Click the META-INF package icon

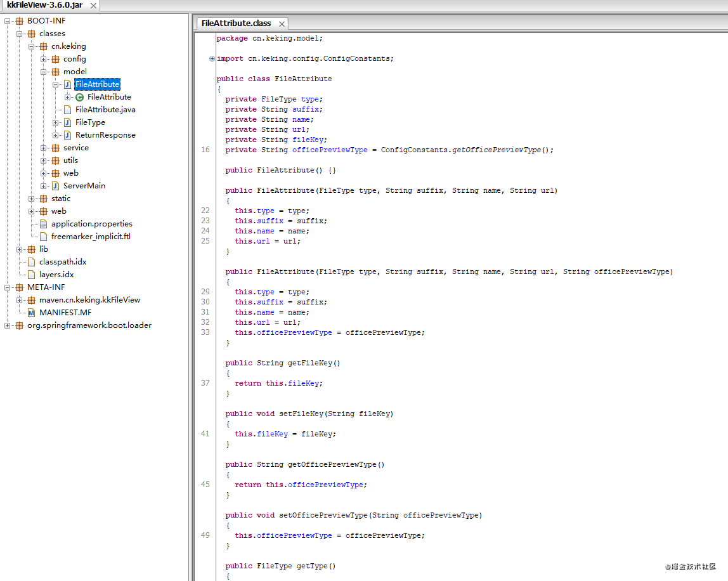(20, 287)
